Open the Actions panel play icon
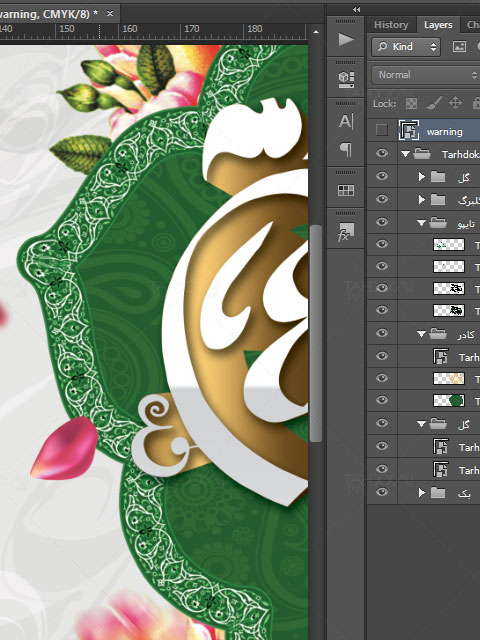 (346, 40)
